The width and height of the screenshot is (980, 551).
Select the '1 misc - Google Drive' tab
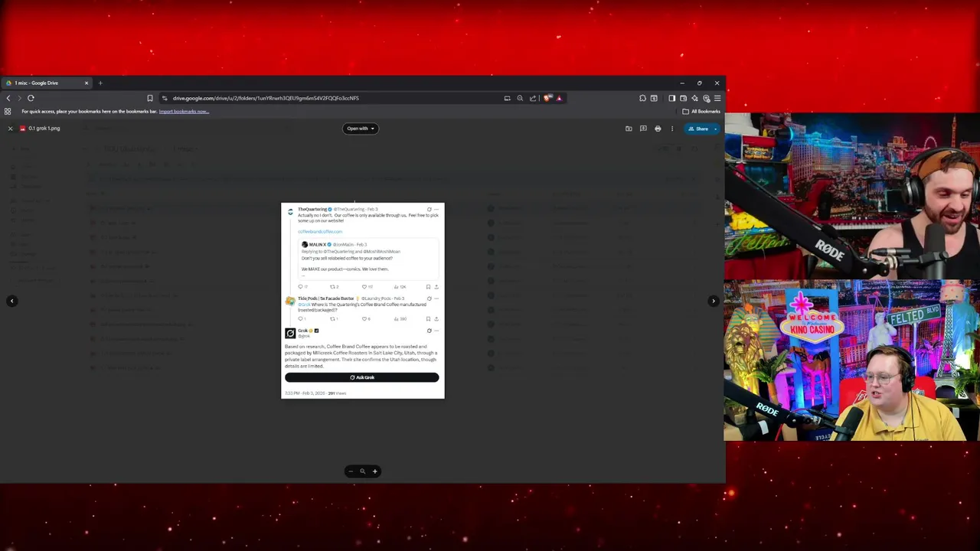point(46,83)
